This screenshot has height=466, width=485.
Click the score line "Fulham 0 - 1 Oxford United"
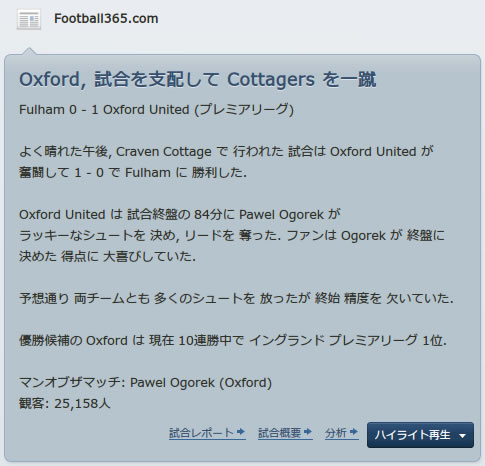[x=104, y=110]
